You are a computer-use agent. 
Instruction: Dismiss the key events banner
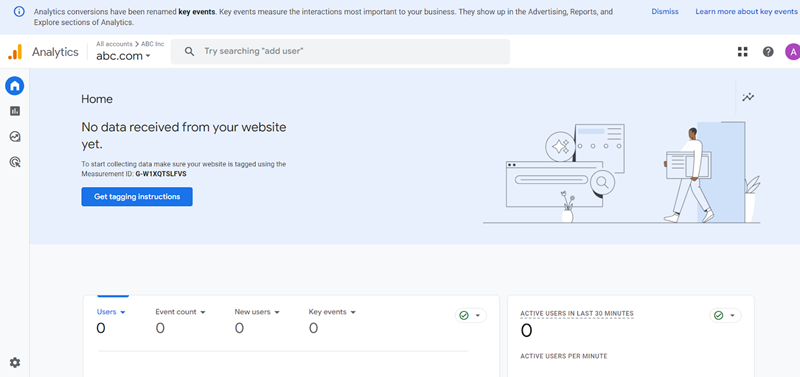coord(665,11)
